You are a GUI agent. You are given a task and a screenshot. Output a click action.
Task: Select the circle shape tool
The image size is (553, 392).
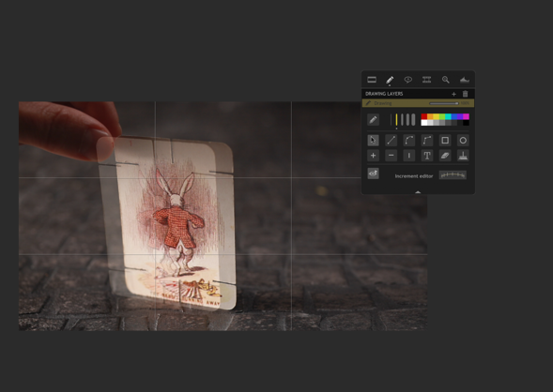[x=463, y=141]
